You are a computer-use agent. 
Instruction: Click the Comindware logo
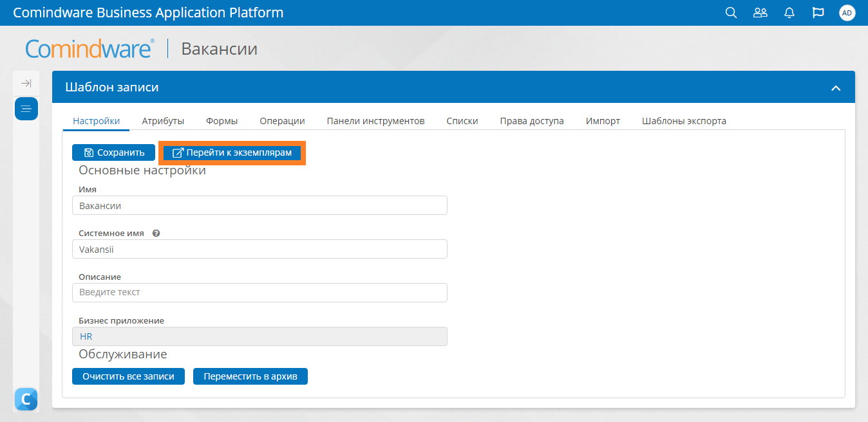90,49
